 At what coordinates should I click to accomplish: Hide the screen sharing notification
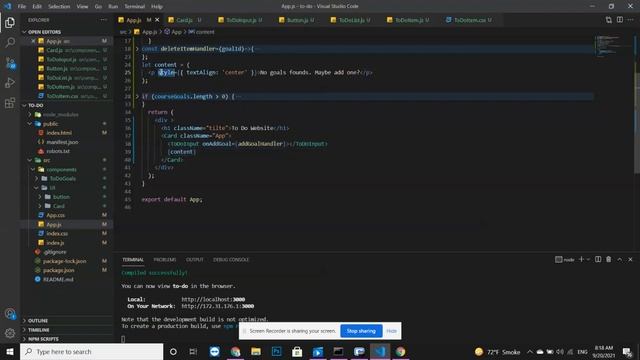(391, 331)
